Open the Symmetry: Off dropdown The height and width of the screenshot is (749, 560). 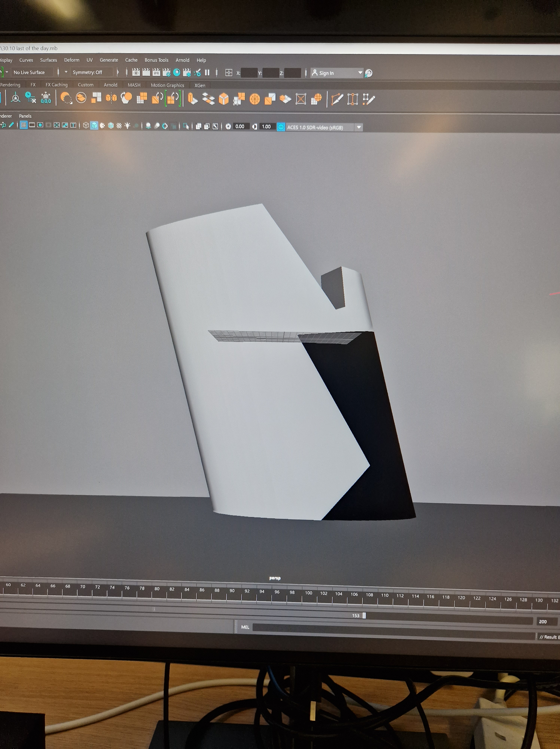(x=88, y=72)
